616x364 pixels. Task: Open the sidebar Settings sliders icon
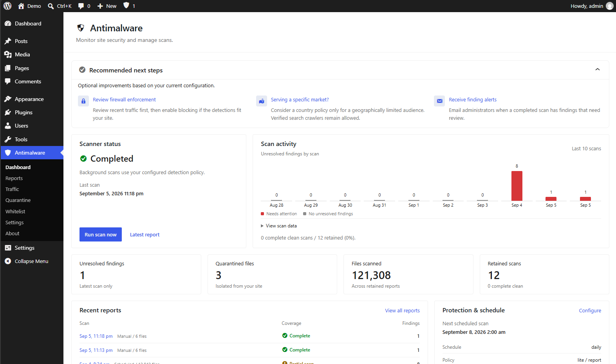pos(8,248)
